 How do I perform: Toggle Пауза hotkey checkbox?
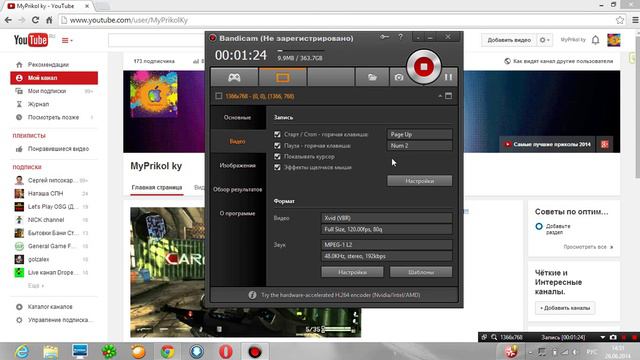[x=278, y=146]
